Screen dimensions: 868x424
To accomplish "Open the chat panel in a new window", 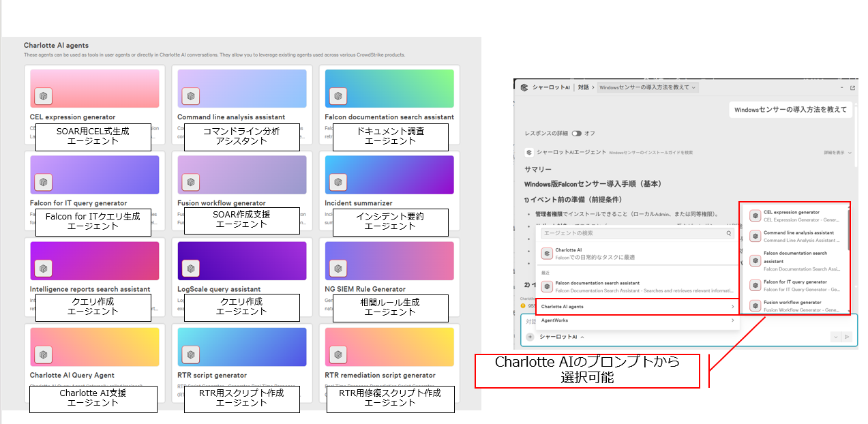I will (x=852, y=88).
